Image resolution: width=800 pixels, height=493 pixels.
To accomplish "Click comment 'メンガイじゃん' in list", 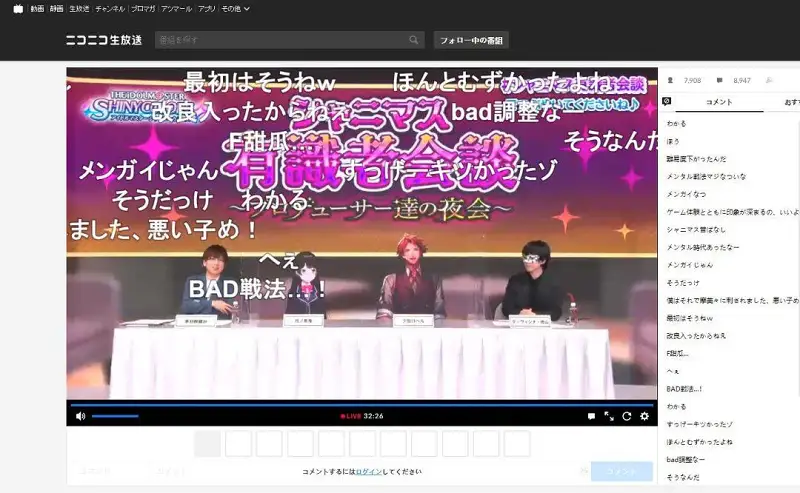I will tap(689, 265).
